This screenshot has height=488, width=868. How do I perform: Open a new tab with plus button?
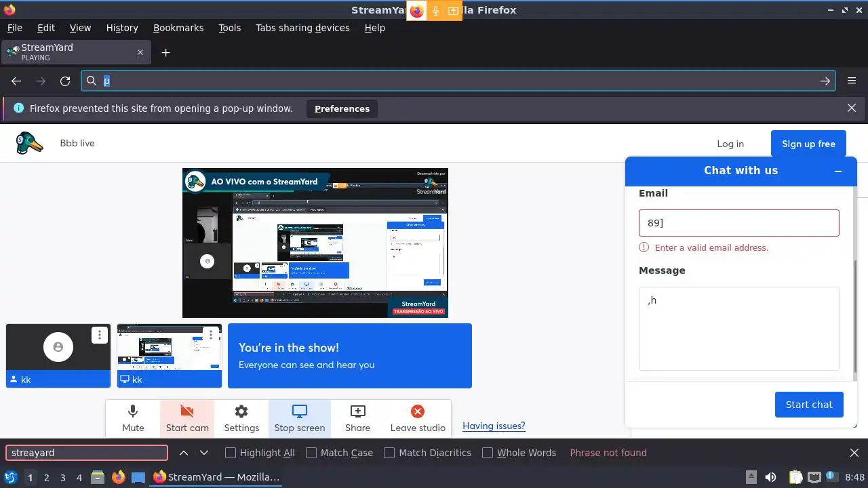pyautogui.click(x=165, y=52)
